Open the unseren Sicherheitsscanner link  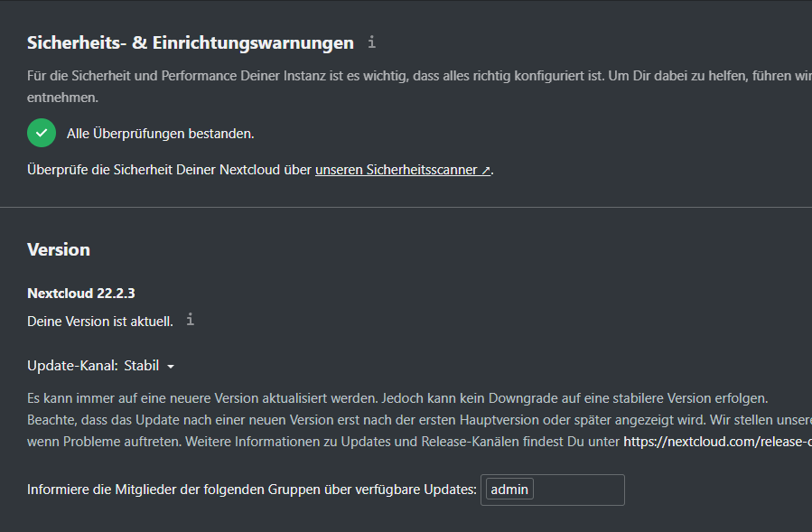[402, 170]
